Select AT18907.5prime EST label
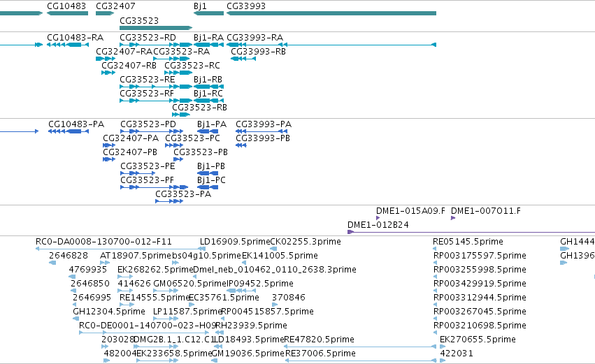The image size is (595, 364). (x=136, y=256)
